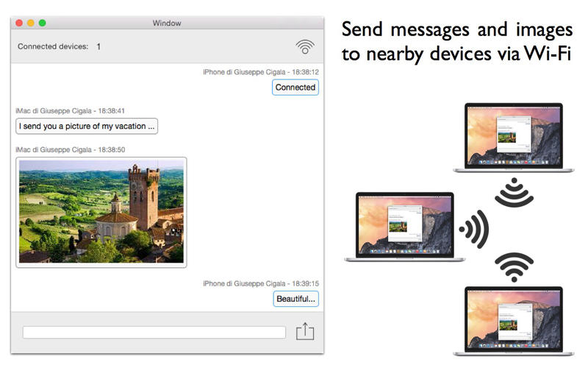Click the iMac 18:38:50 timestamp label
Viewport: 588px width, 368px height.
71,150
